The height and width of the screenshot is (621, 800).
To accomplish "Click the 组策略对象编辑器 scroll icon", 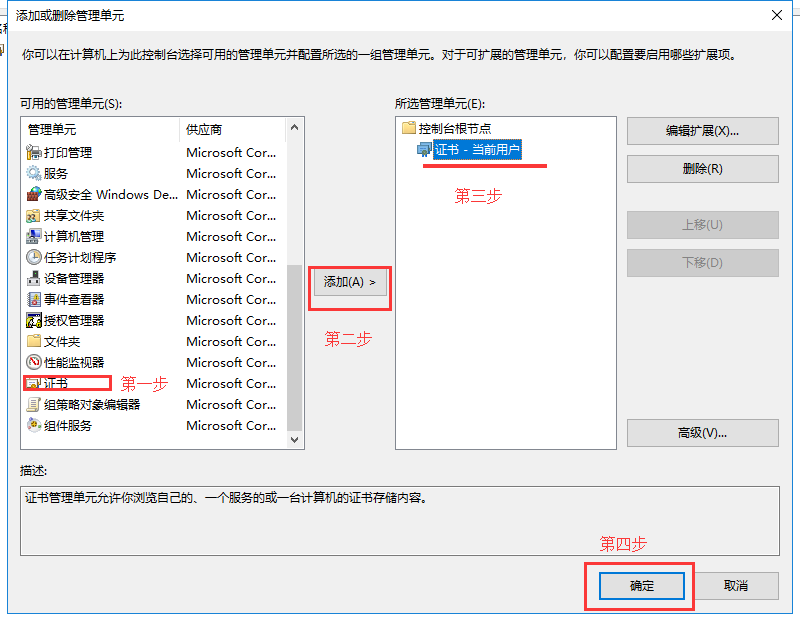I will point(34,404).
